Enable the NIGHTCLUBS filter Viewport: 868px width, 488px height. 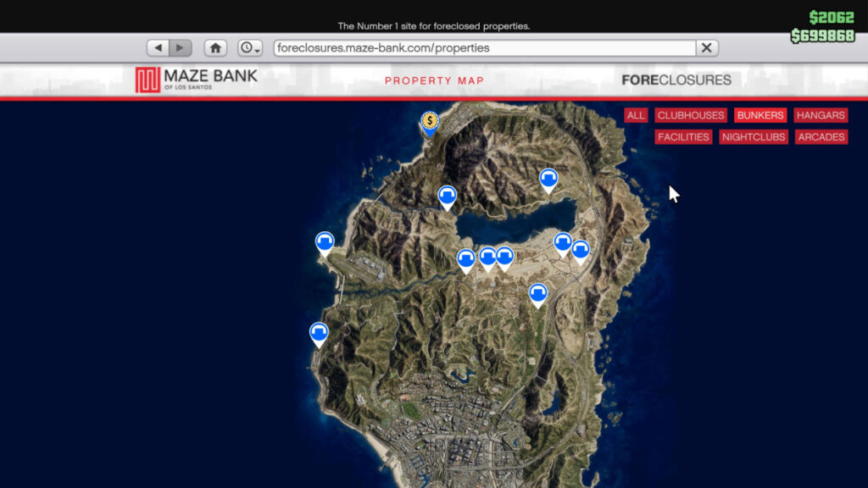pos(754,136)
